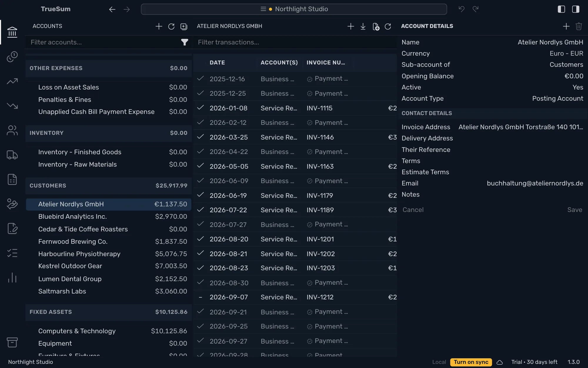Toggle reconciled check for INV-1146 row
This screenshot has width=588, height=368.
point(201,137)
